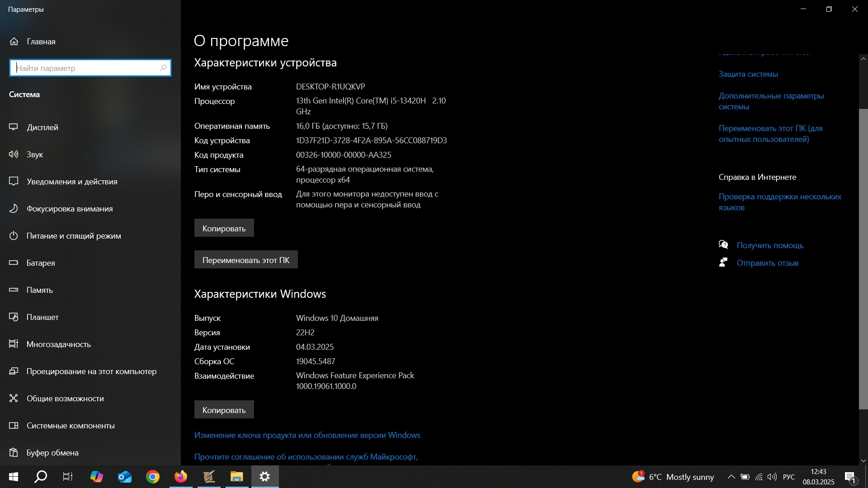Open Проецирование на этот компьютер section

tap(91, 371)
